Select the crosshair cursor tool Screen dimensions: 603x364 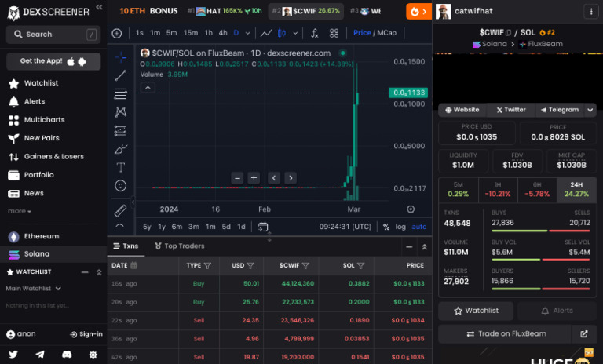click(x=121, y=57)
